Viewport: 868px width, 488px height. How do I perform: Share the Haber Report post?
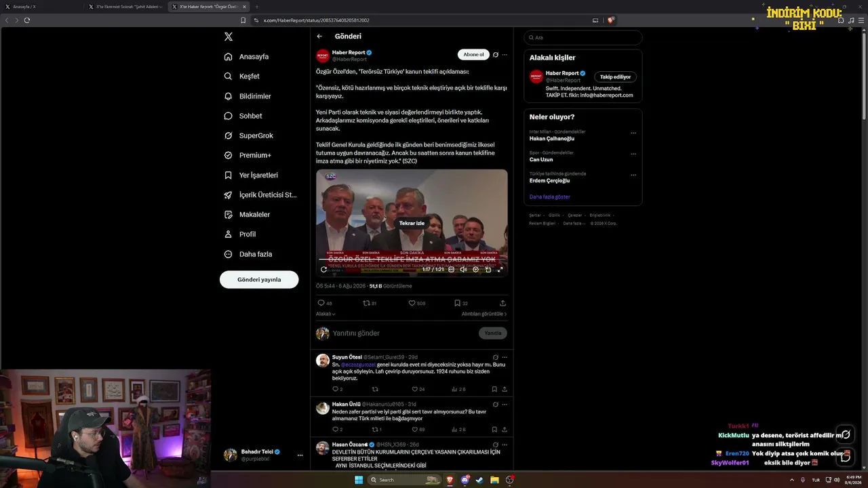tap(502, 303)
